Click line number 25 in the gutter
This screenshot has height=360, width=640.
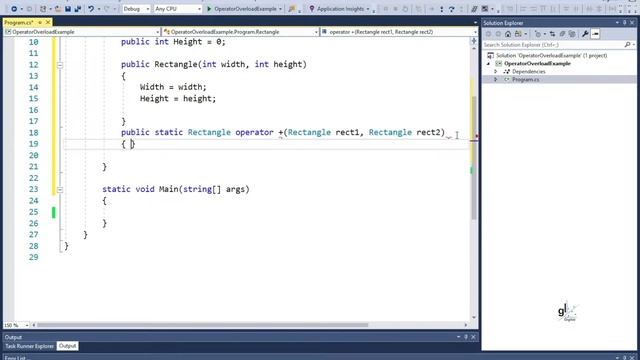point(33,212)
